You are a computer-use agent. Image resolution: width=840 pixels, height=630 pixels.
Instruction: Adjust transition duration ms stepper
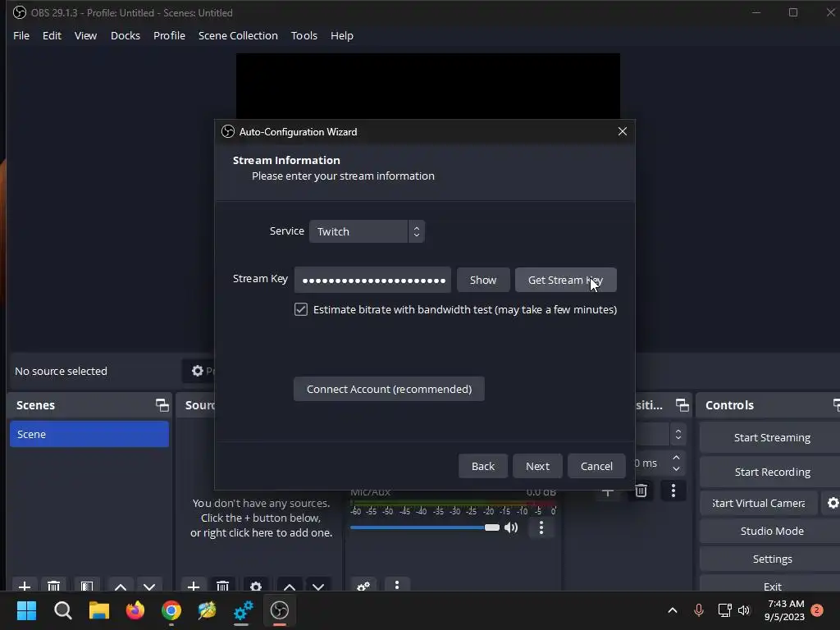(676, 463)
